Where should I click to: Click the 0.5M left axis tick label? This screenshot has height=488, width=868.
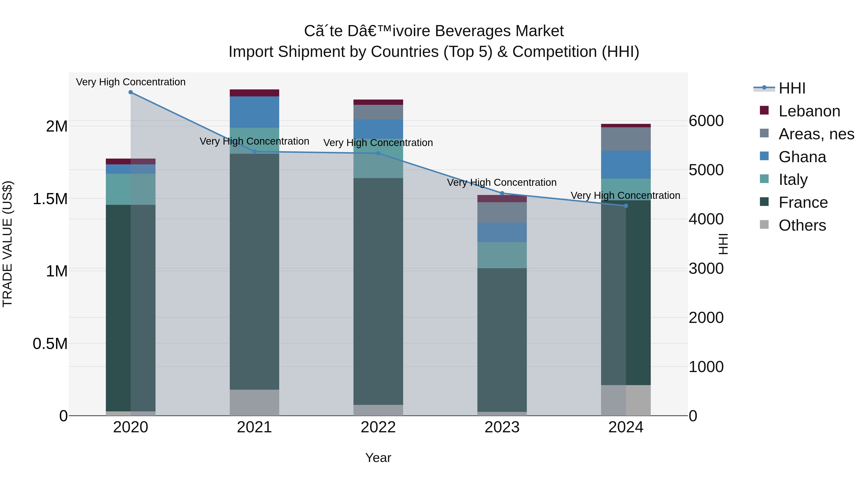tap(50, 344)
